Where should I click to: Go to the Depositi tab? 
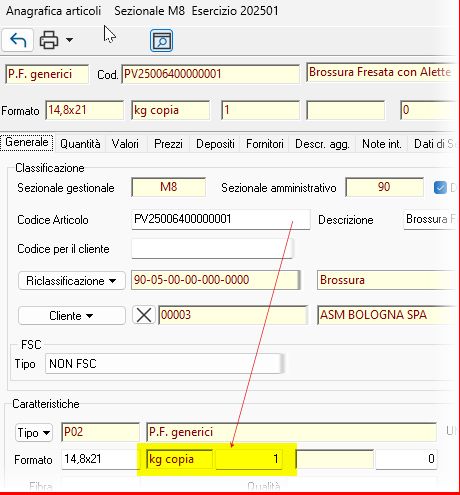[x=215, y=144]
